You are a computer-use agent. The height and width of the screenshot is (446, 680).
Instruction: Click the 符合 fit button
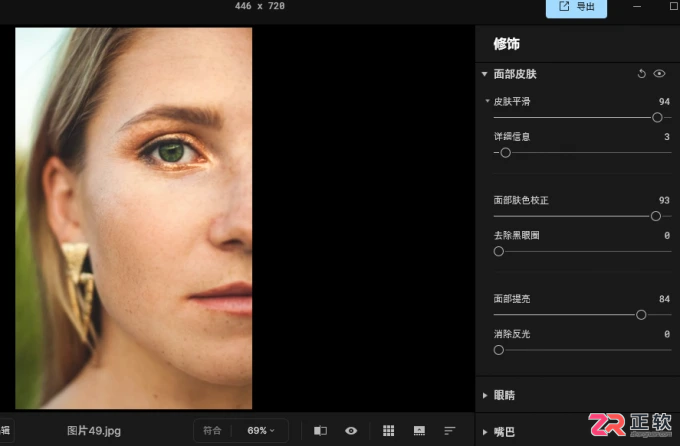tap(212, 431)
